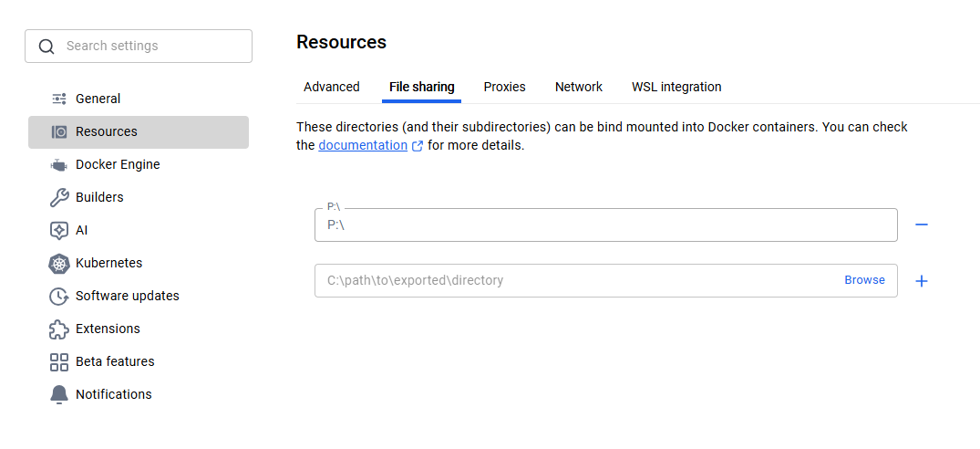The width and height of the screenshot is (980, 449).
Task: Select the File sharing tab
Action: [x=421, y=87]
